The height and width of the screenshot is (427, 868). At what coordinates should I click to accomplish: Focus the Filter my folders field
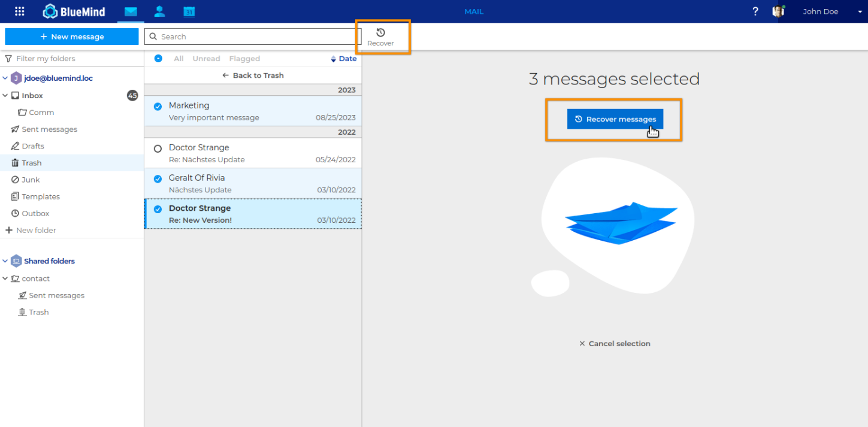[72, 59]
